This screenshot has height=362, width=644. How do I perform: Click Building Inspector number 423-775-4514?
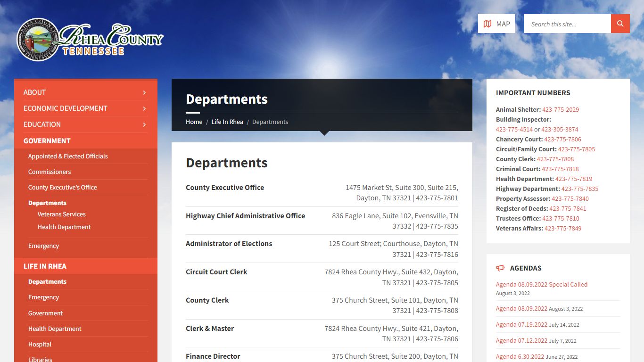514,129
